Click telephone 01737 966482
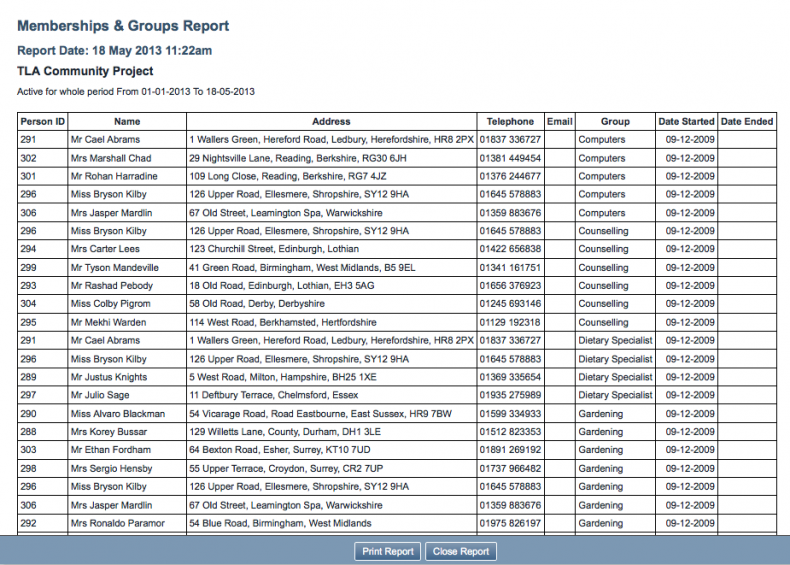Viewport: 790px width, 565px height. tap(510, 469)
